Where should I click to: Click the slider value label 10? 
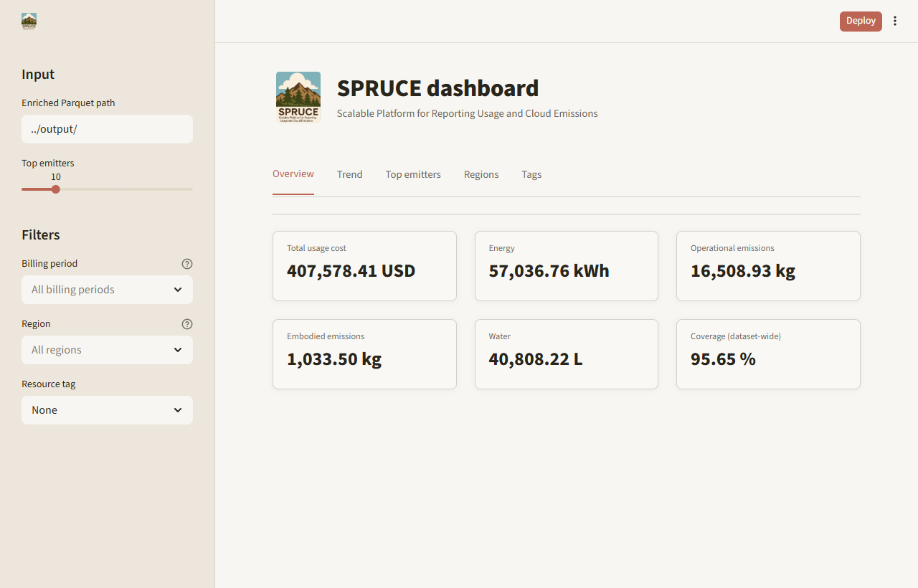click(56, 177)
